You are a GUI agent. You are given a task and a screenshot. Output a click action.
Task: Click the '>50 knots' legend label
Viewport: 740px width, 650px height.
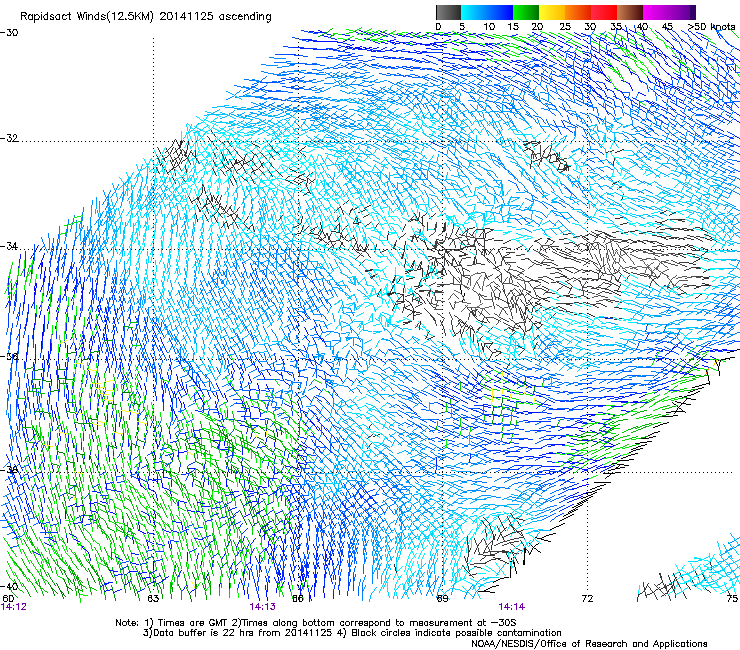711,26
